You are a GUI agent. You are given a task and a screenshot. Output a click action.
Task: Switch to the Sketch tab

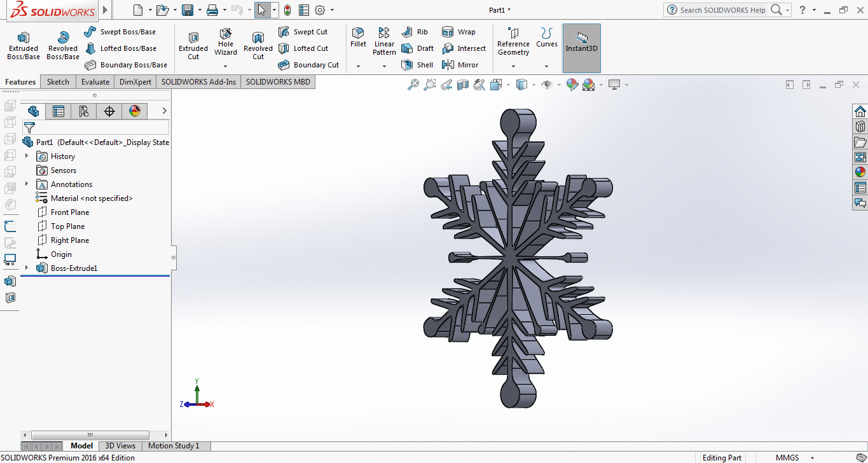[x=58, y=81]
